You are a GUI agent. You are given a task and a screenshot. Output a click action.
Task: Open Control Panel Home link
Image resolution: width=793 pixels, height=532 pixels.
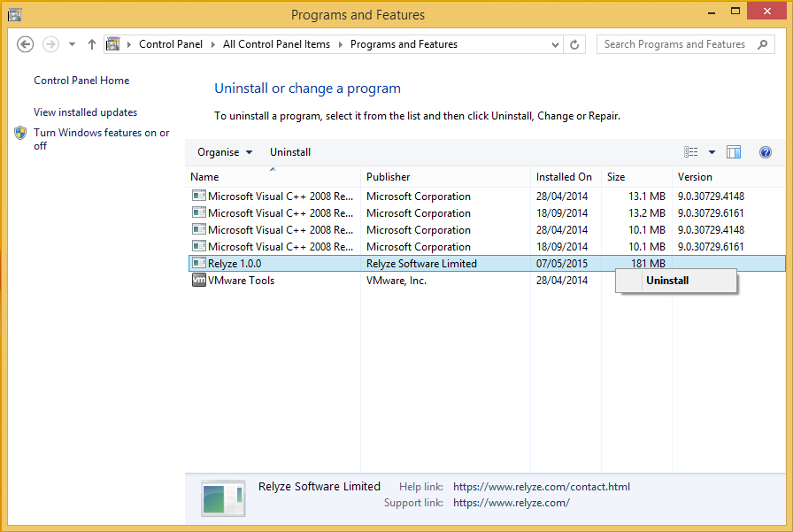[81, 81]
